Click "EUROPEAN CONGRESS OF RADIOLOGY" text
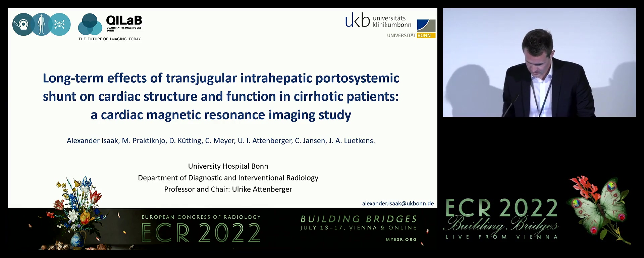Screen dimensions: 644x258 201,217
